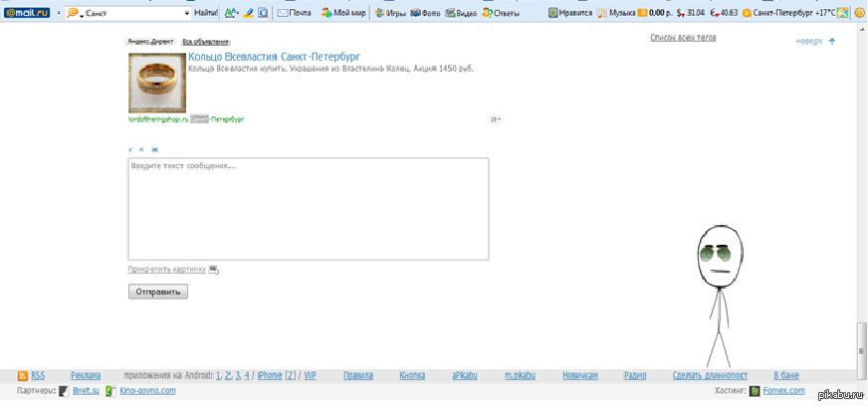The image size is (868, 406).
Task: Expand the search field suggestions arrow
Action: click(186, 13)
